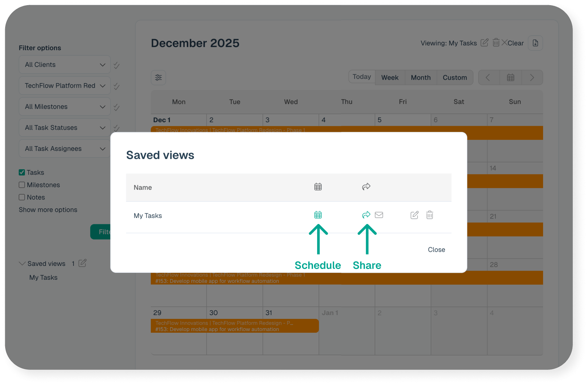Viewport: 588px width, 385px height.
Task: Click the share arrow icon for My Tasks
Action: tap(366, 215)
